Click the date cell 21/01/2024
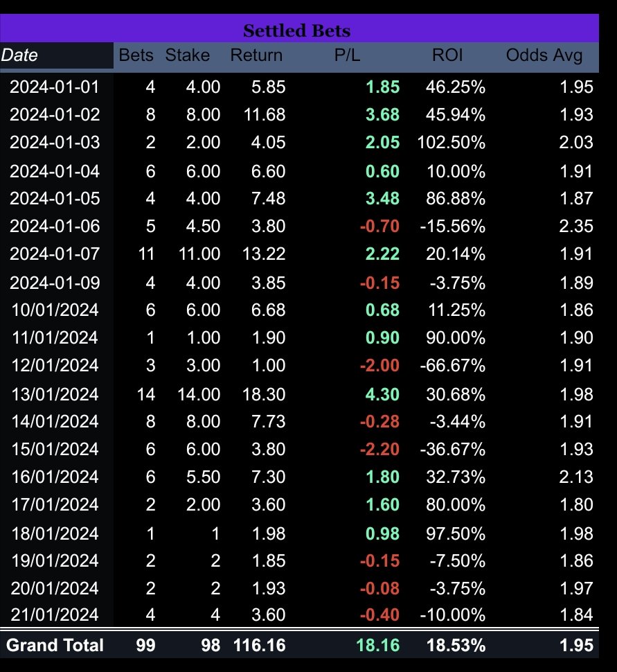 tap(55, 614)
